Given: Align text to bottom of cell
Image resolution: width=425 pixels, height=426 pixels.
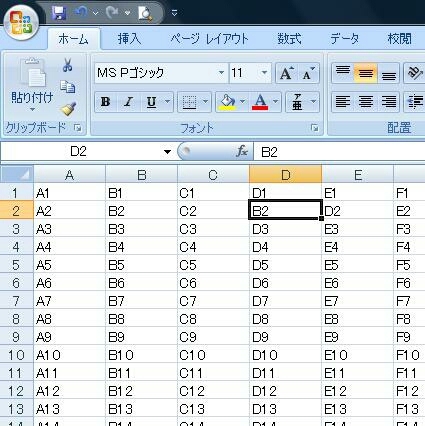Looking at the screenshot, I should [388, 73].
